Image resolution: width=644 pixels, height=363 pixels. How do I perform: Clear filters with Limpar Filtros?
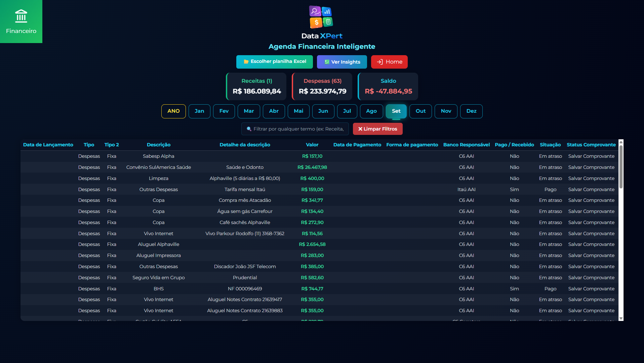[x=377, y=129]
